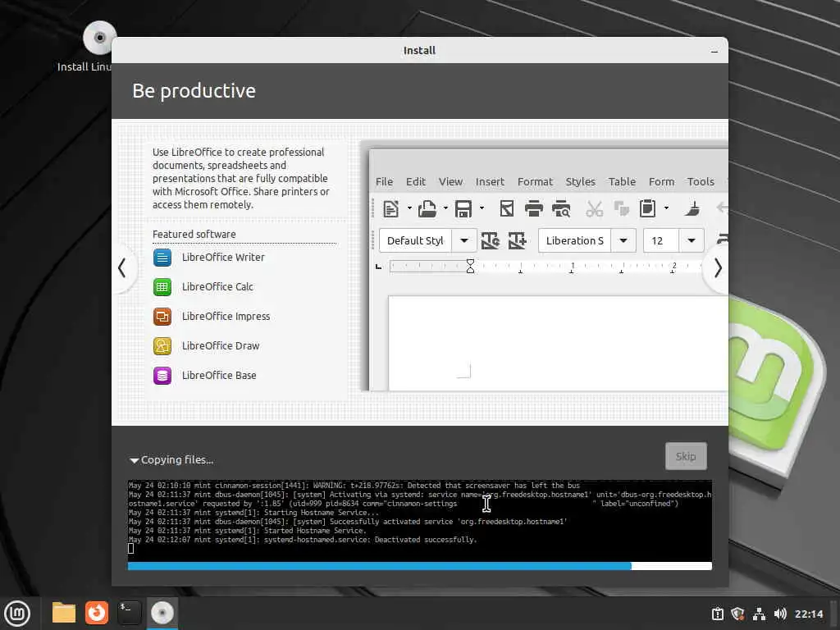Click the LibreOffice Impress icon
Viewport: 840px width, 630px height.
click(x=162, y=317)
